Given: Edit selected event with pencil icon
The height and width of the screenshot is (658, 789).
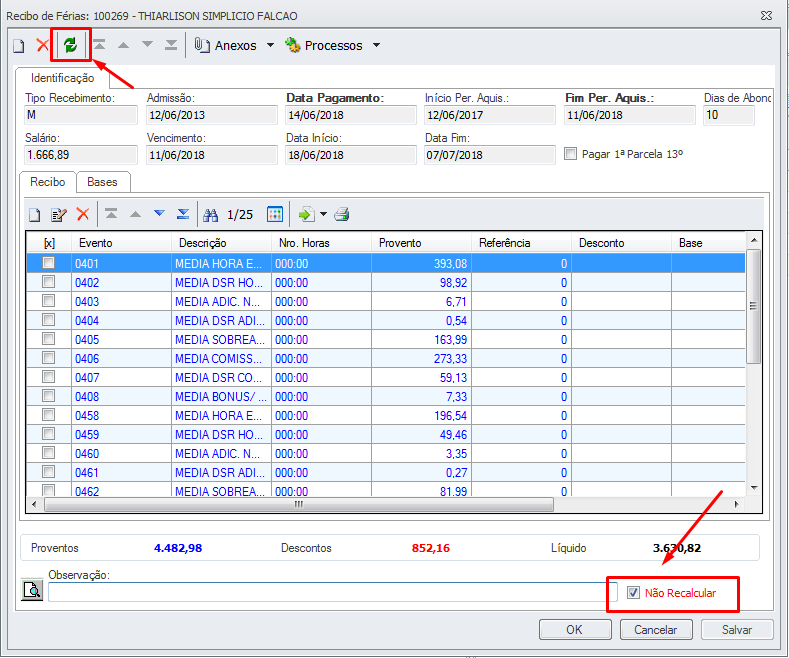Looking at the screenshot, I should (59, 215).
